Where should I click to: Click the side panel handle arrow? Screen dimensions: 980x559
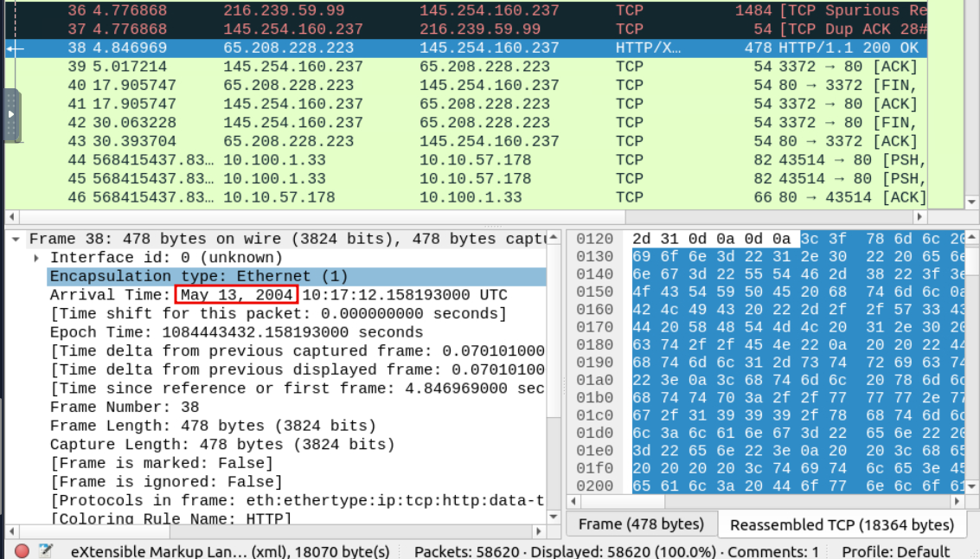pyautogui.click(x=11, y=113)
